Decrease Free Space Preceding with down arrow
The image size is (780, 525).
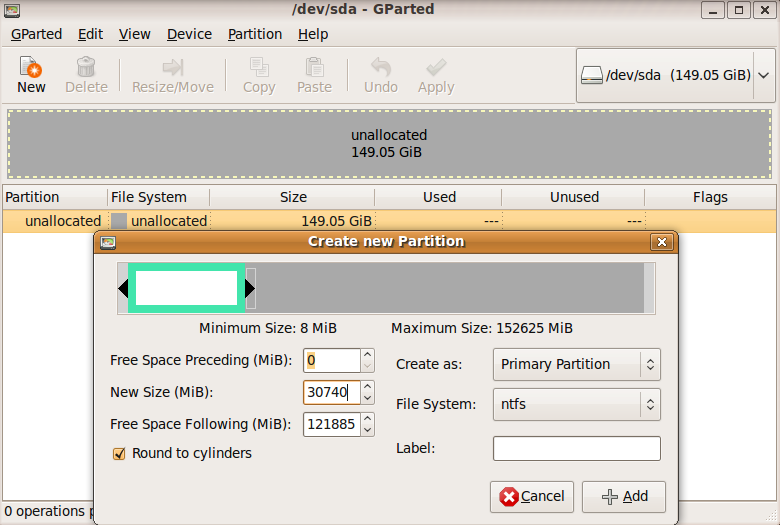click(x=367, y=366)
